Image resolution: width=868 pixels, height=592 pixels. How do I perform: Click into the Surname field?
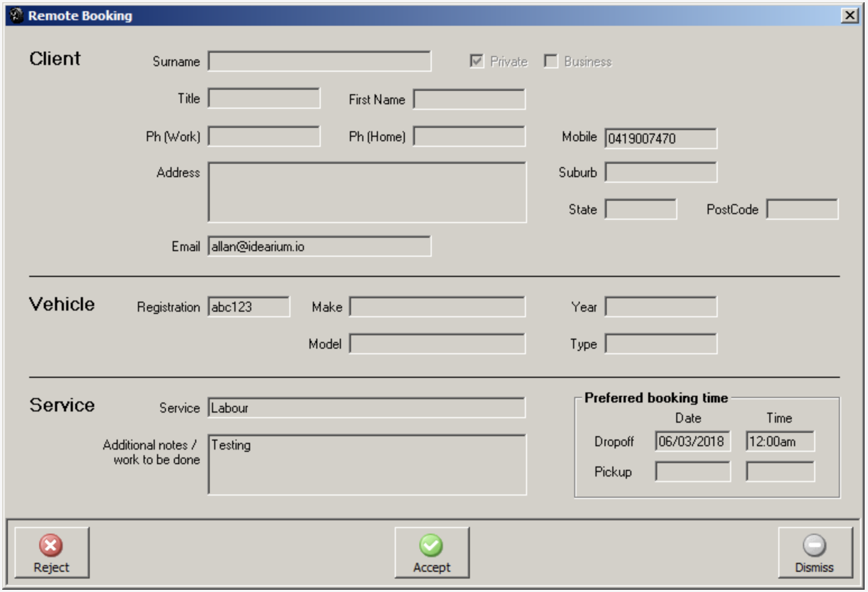point(319,61)
